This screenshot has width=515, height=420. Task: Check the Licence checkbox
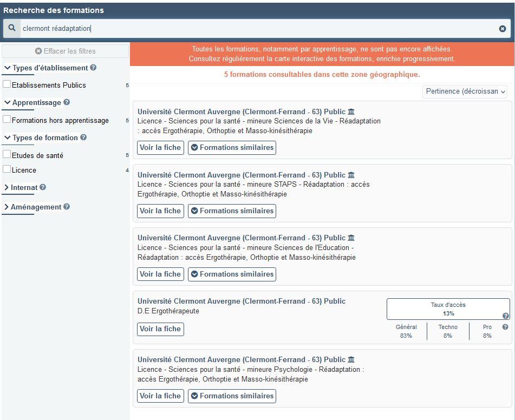tap(6, 169)
